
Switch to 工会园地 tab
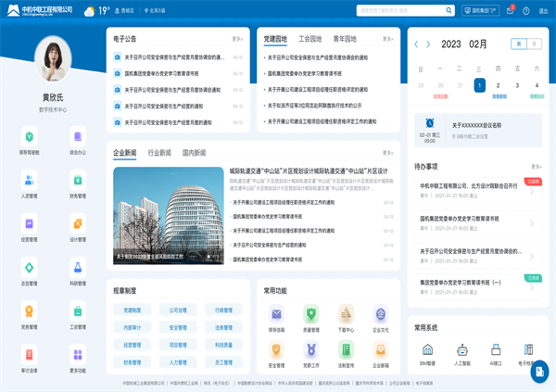(x=310, y=39)
